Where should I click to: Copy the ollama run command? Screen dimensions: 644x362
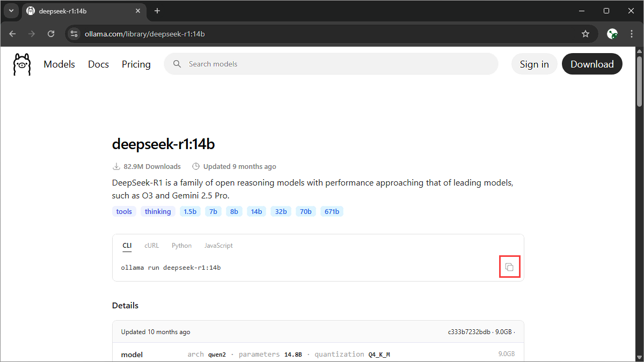[510, 267]
